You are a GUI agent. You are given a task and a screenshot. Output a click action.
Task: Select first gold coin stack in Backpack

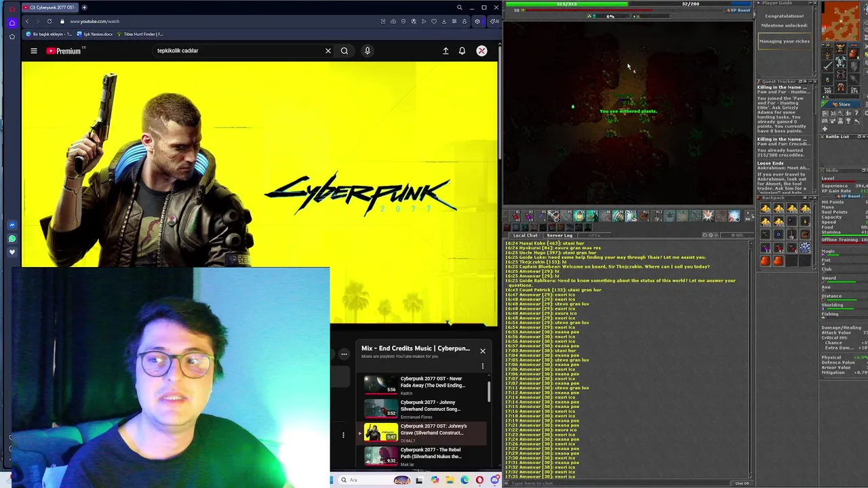click(766, 209)
